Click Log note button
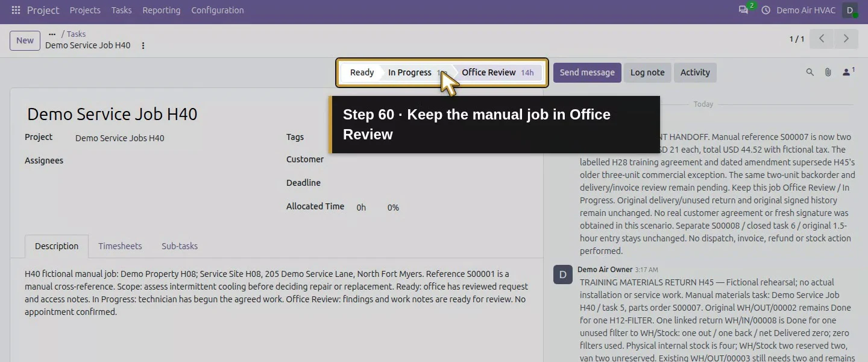Viewport: 868px width, 362px height. pos(647,72)
